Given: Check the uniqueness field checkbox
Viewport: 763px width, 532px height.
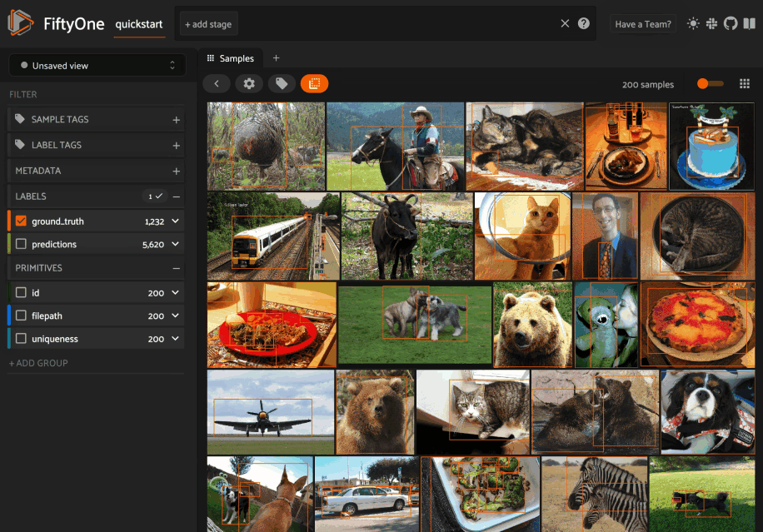Looking at the screenshot, I should [x=21, y=339].
